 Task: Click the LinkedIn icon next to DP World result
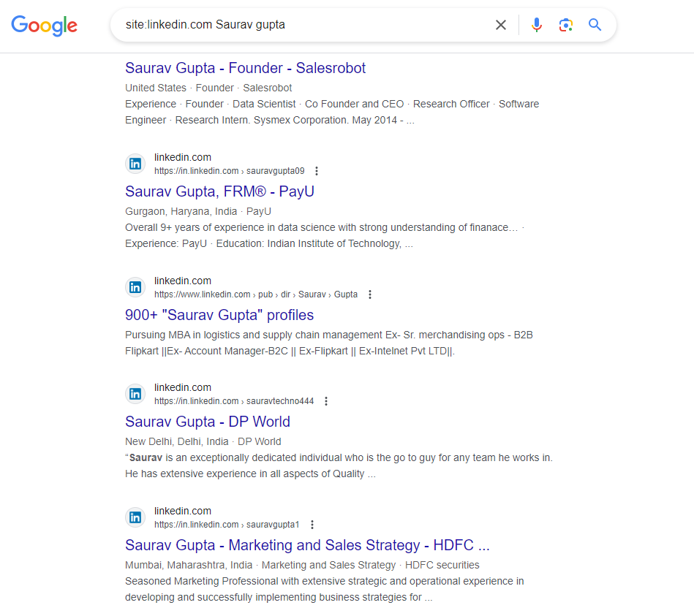pyautogui.click(x=135, y=393)
